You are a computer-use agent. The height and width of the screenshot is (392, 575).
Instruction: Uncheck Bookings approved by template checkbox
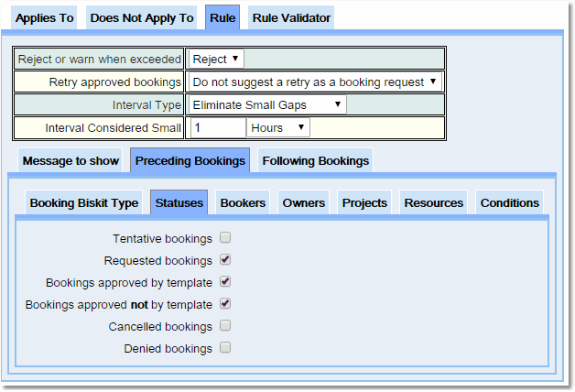[x=225, y=282]
